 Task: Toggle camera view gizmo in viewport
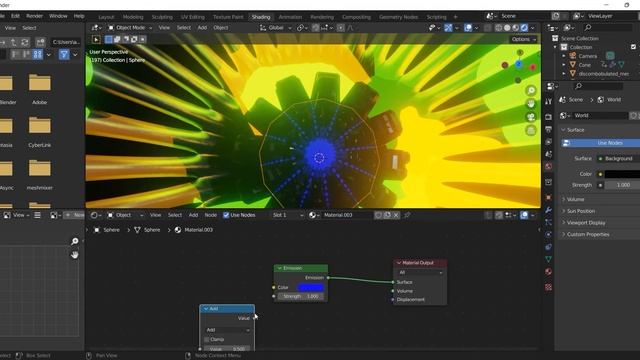531,117
